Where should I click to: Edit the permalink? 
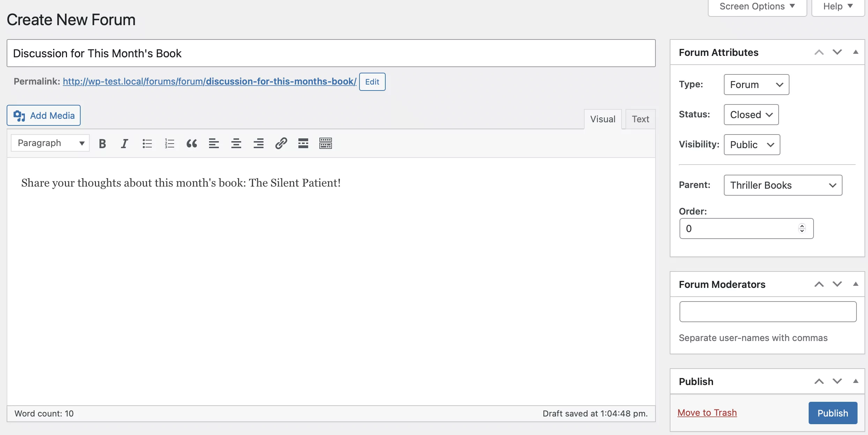[x=372, y=82]
